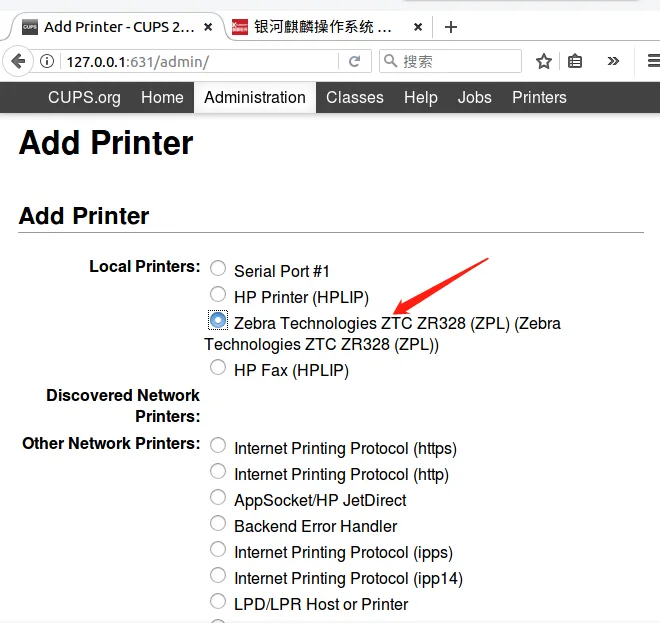The image size is (660, 623).
Task: Choose Internet Printing Protocol (https) option
Action: click(218, 446)
